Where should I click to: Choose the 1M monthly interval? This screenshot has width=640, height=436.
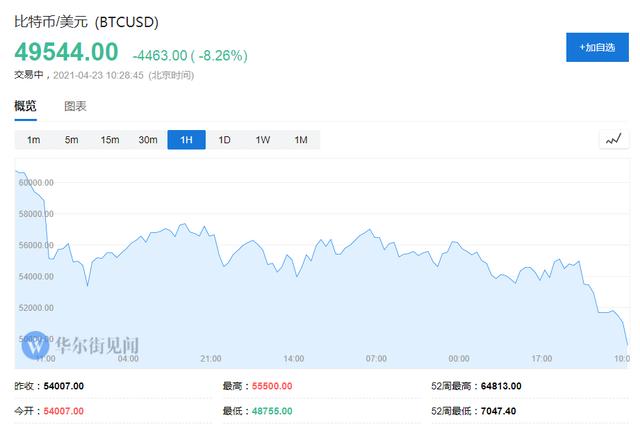(x=300, y=140)
